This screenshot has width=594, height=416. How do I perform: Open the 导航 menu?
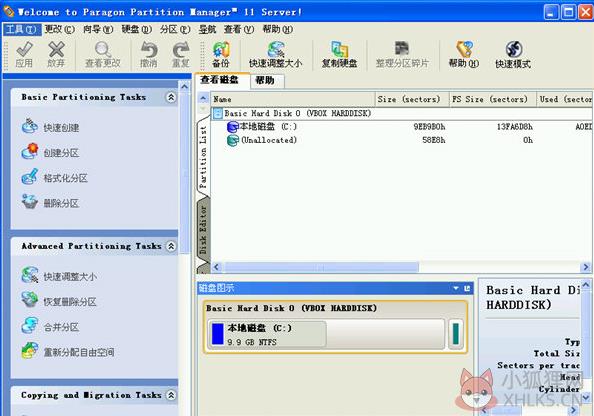[x=208, y=29]
